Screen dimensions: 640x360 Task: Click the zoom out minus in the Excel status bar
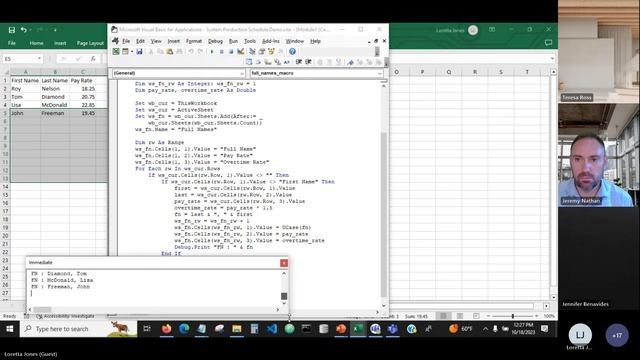488,316
